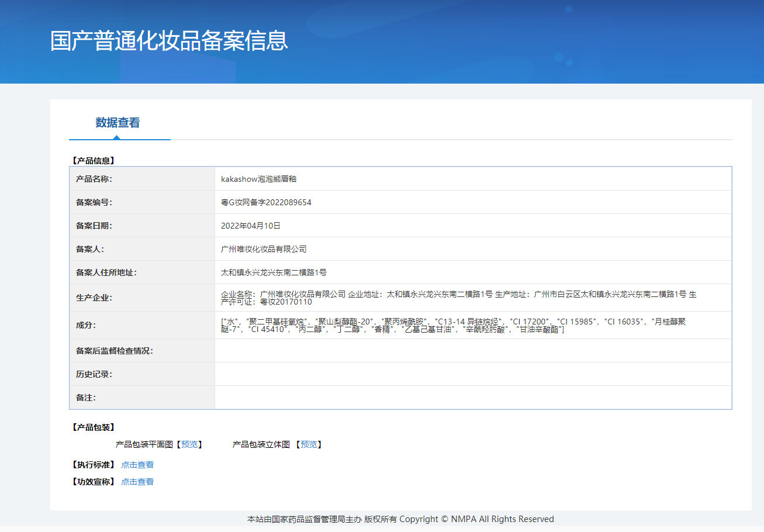This screenshot has height=532, width=764.
Task: Click the empty 备案后监督检查情况 cell
Action: click(472, 351)
